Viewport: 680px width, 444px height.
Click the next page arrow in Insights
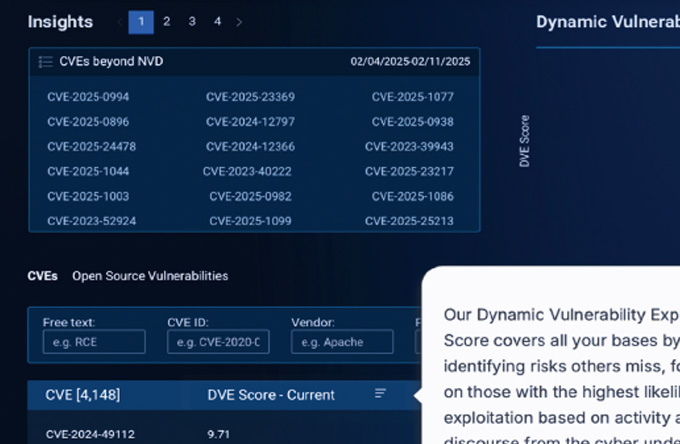tap(239, 22)
